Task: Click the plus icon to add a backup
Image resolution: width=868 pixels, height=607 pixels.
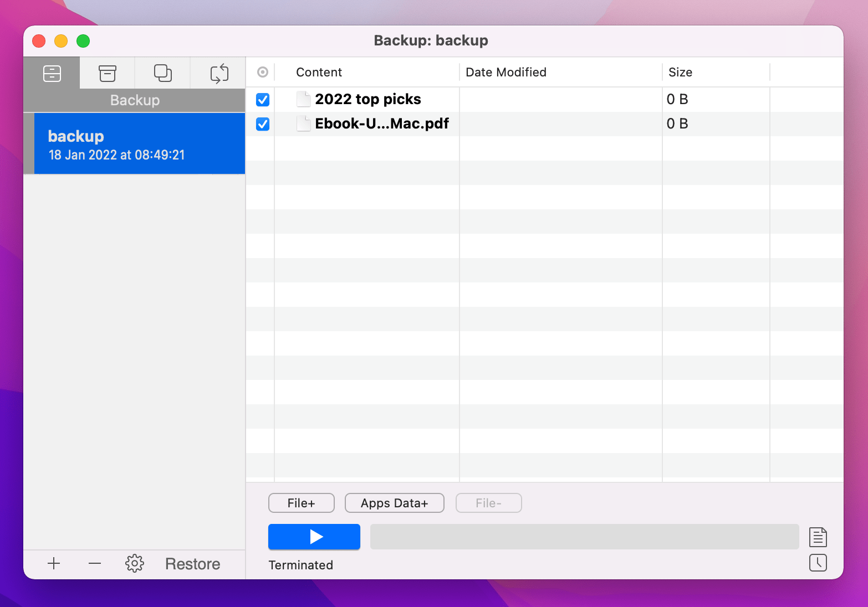Action: tap(54, 564)
